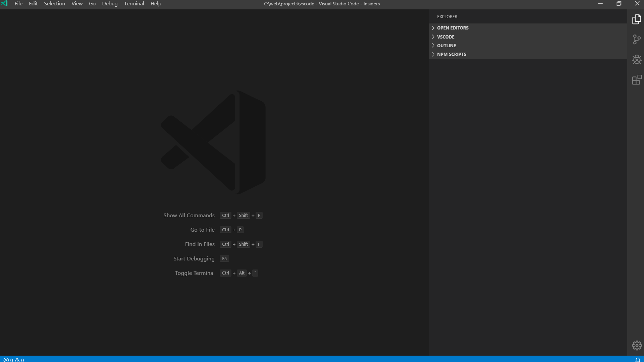Click the EXPLORER panel header

point(447,16)
